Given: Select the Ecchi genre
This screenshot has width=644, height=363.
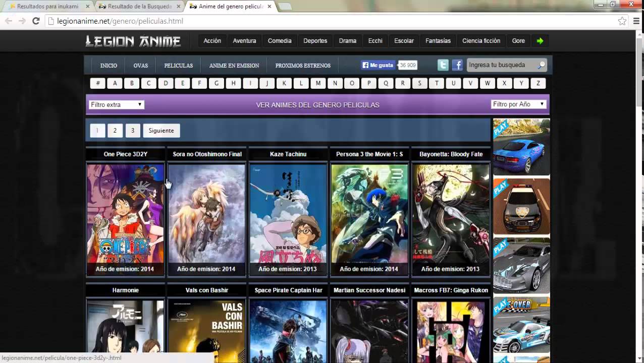Looking at the screenshot, I should point(375,41).
